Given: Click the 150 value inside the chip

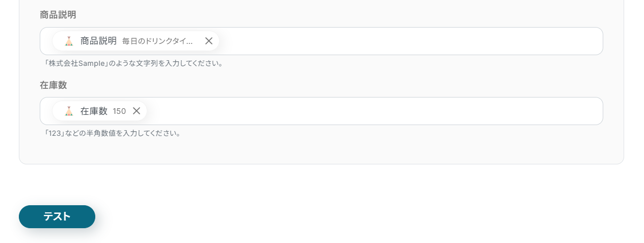Looking at the screenshot, I should pyautogui.click(x=119, y=111).
